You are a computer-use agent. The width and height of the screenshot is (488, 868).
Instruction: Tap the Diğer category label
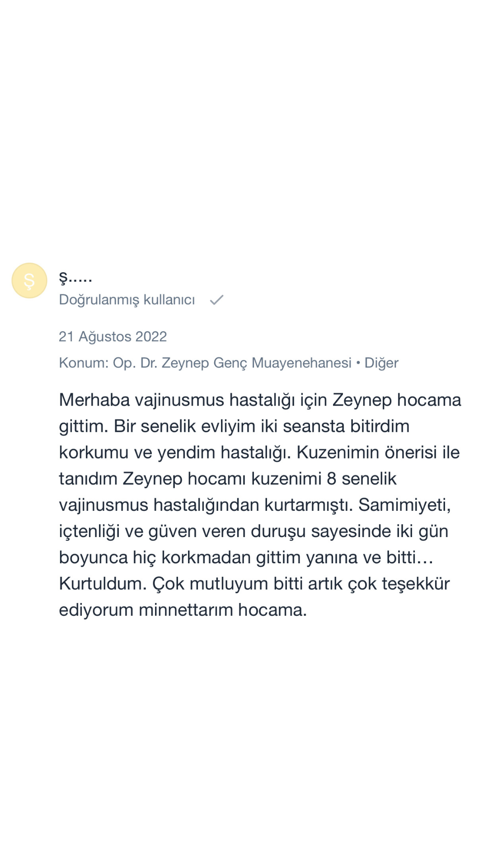381,363
